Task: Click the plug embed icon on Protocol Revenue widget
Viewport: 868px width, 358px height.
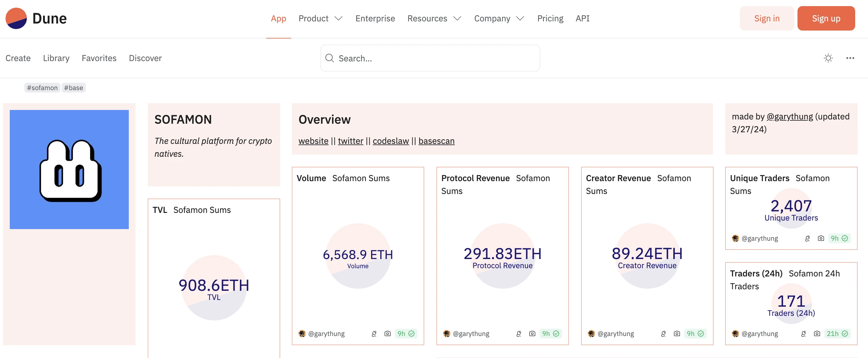Action: coord(519,333)
